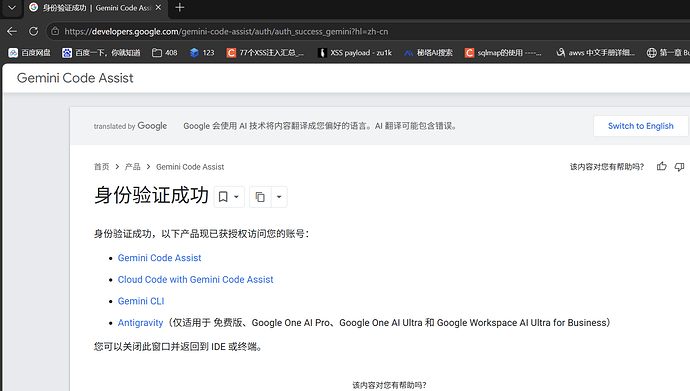Viewport: 690px width, 391px height.
Task: Copy page with the copy icon
Action: 260,197
